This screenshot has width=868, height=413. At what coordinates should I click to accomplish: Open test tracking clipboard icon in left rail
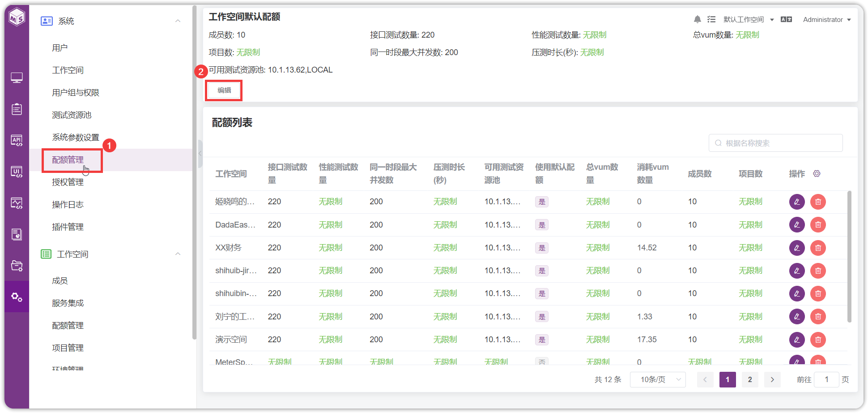[x=17, y=109]
